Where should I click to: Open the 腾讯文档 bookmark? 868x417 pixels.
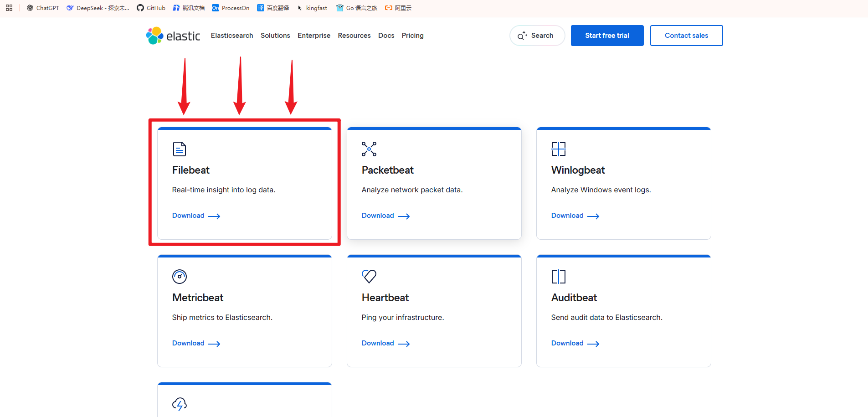pos(189,8)
